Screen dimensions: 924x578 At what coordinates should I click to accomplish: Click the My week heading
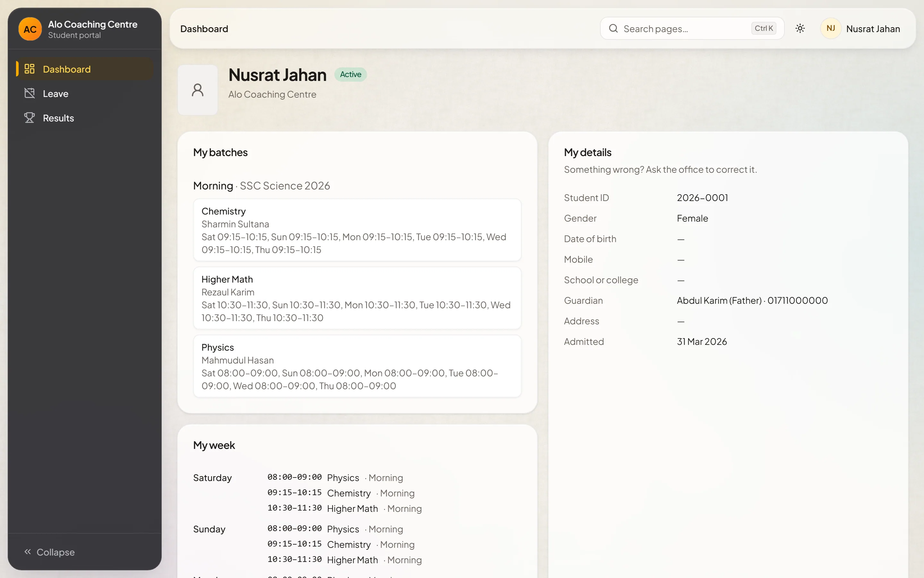coord(214,445)
